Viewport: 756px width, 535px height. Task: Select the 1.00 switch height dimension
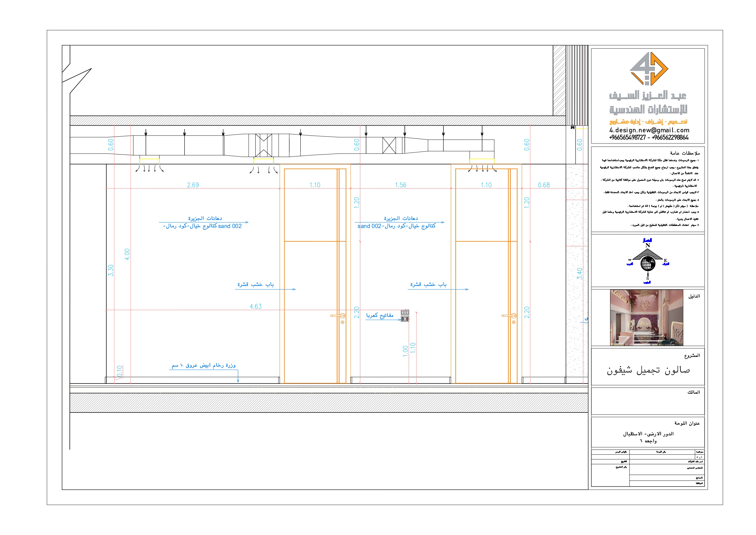point(405,351)
